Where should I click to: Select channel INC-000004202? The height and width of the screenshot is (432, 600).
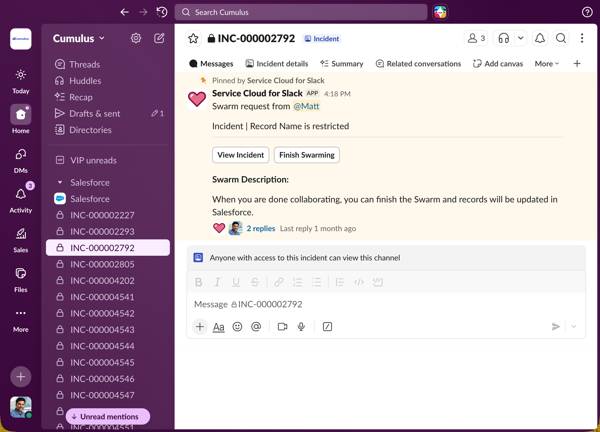108,280
